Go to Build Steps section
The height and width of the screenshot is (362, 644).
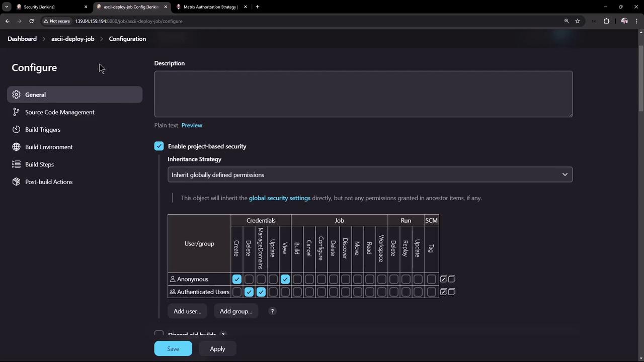75,164
